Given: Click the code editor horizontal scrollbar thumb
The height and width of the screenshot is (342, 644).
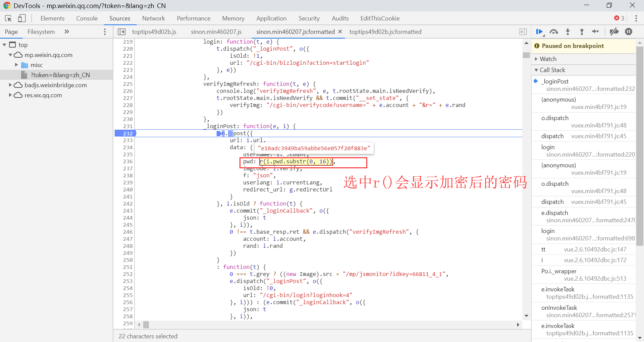Looking at the screenshot, I should click(x=146, y=325).
